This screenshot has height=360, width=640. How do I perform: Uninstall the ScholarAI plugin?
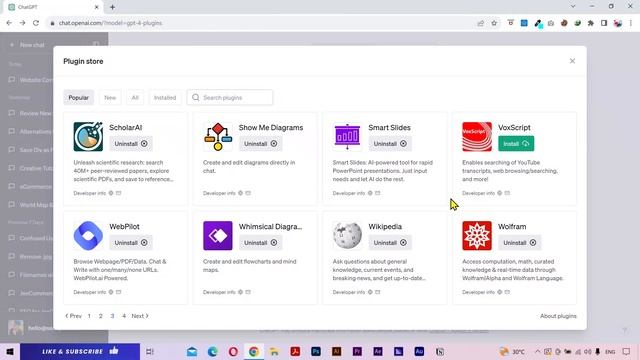[x=131, y=144]
